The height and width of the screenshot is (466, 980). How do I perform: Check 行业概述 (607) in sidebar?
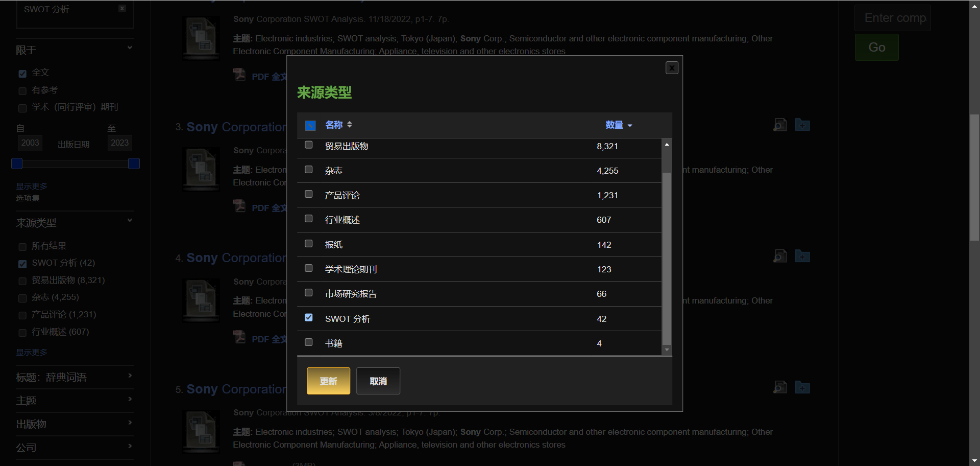(x=22, y=333)
